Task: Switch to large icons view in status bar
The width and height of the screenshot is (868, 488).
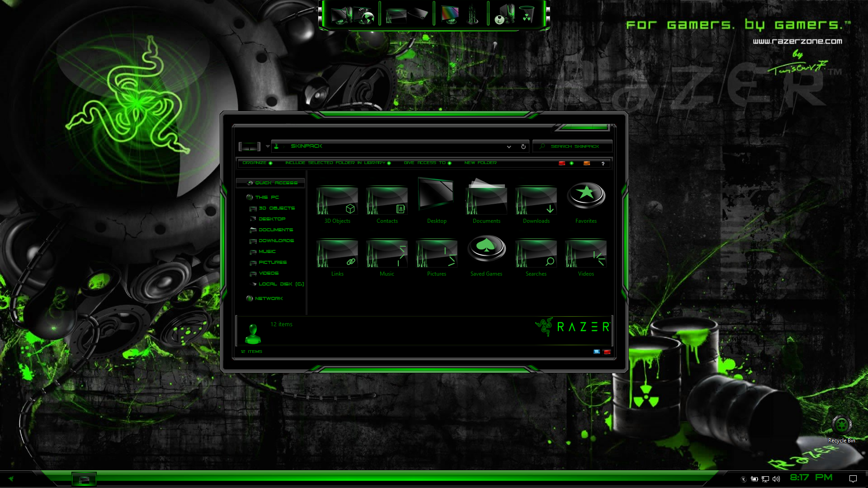Action: pyautogui.click(x=607, y=352)
